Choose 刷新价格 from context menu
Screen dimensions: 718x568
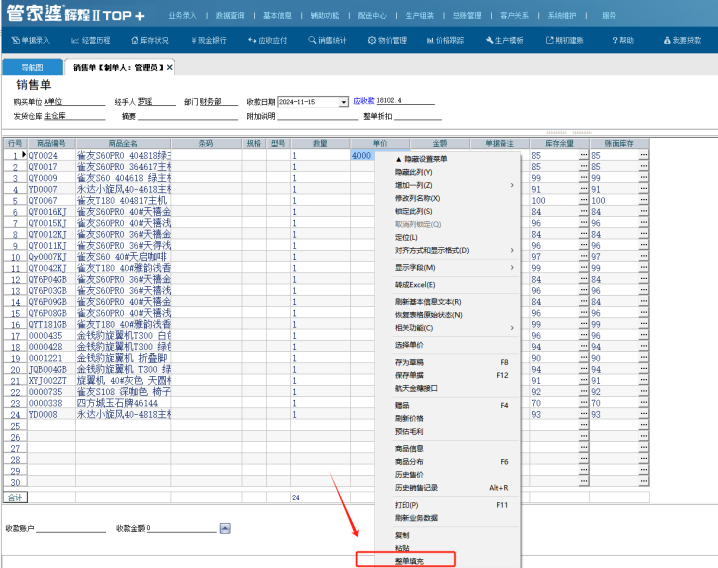tap(409, 418)
